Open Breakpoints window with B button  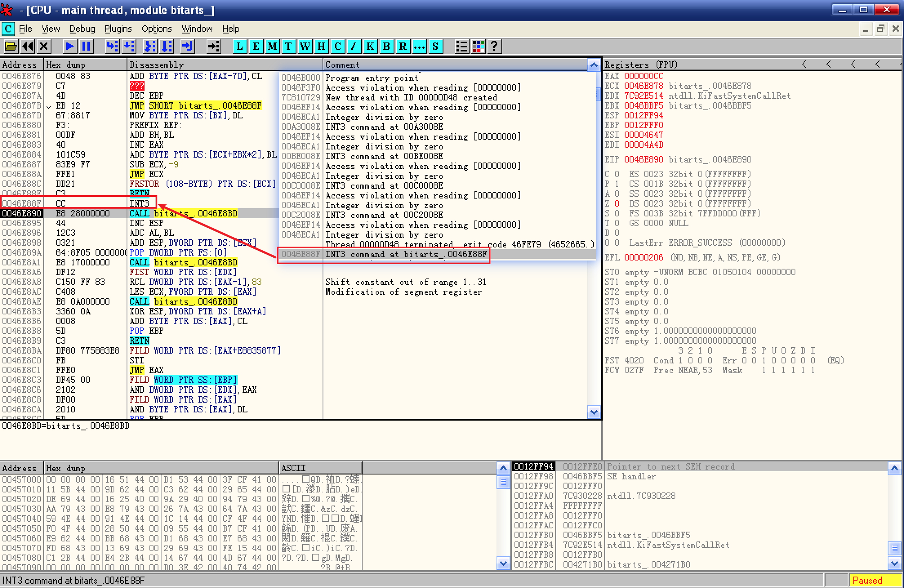386,46
